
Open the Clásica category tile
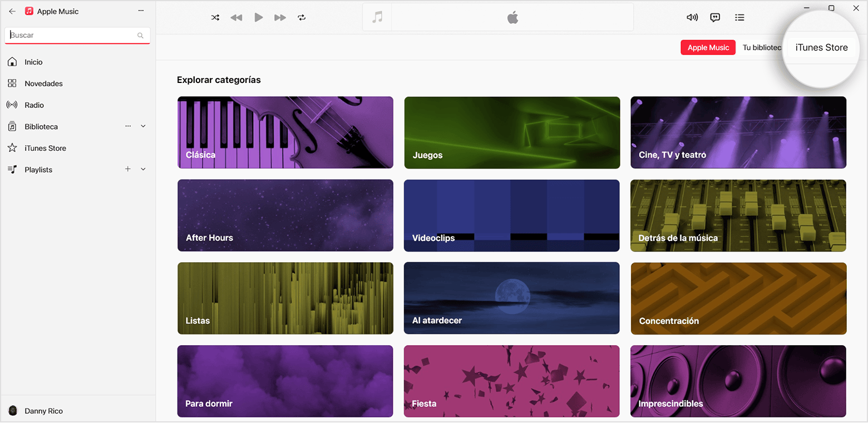tap(285, 132)
